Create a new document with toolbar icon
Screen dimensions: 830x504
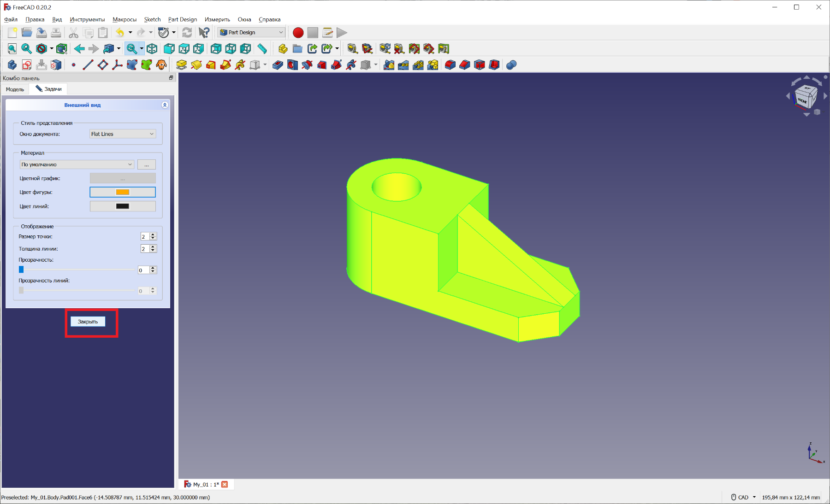12,33
